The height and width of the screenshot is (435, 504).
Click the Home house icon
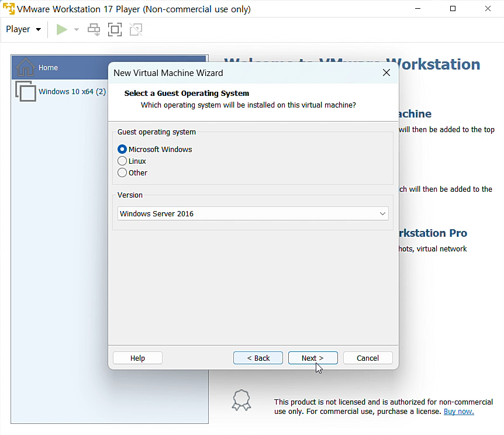pyautogui.click(x=25, y=67)
